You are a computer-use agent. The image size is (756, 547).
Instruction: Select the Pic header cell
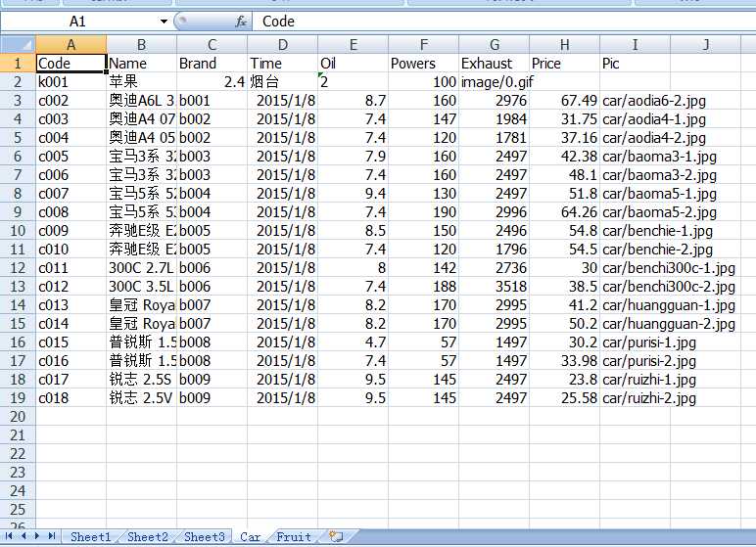(x=635, y=64)
